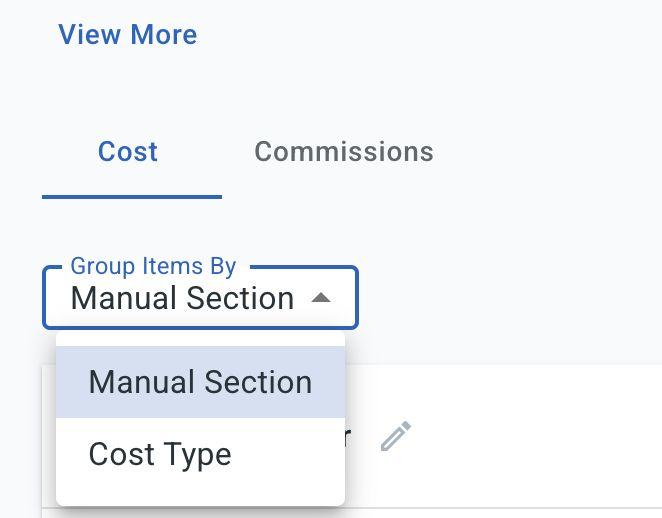Click the selected Manual Section value in the field
Viewport: 662px width, 518px height.
pyautogui.click(x=182, y=299)
